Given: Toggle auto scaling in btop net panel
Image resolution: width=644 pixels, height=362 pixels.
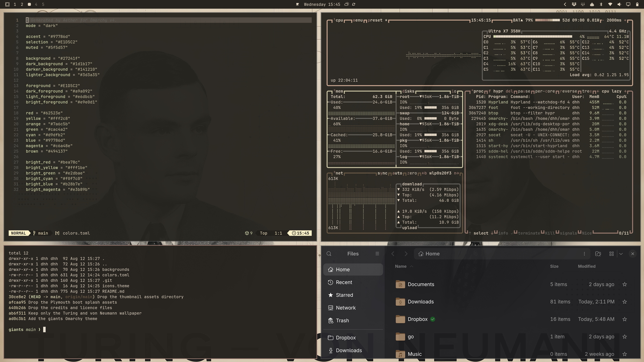Looking at the screenshot, I should [397, 173].
